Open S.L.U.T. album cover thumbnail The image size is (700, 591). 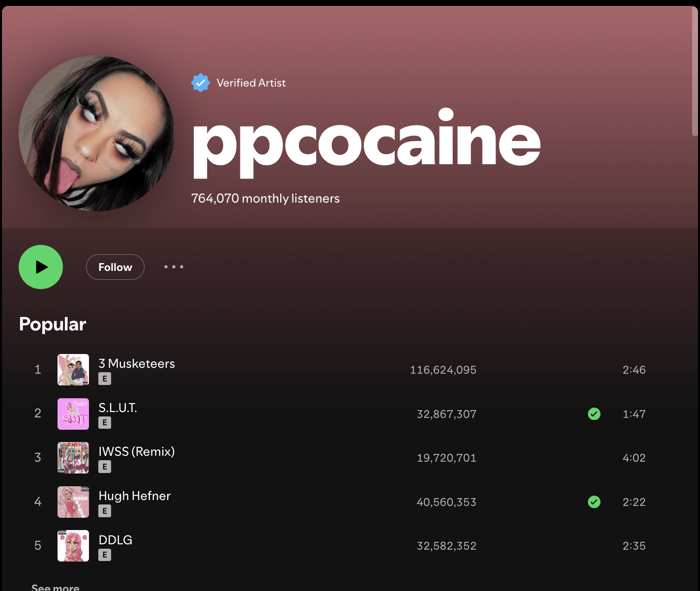(x=73, y=414)
